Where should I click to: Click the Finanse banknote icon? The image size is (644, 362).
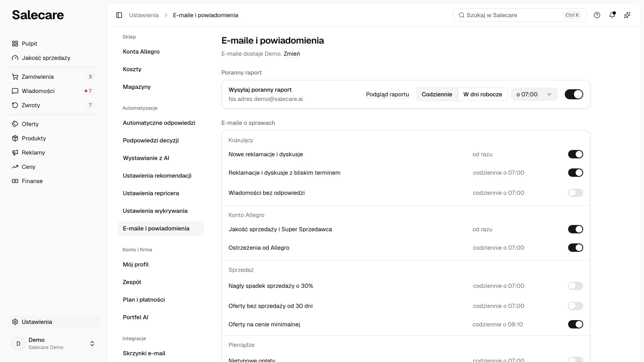point(15,181)
